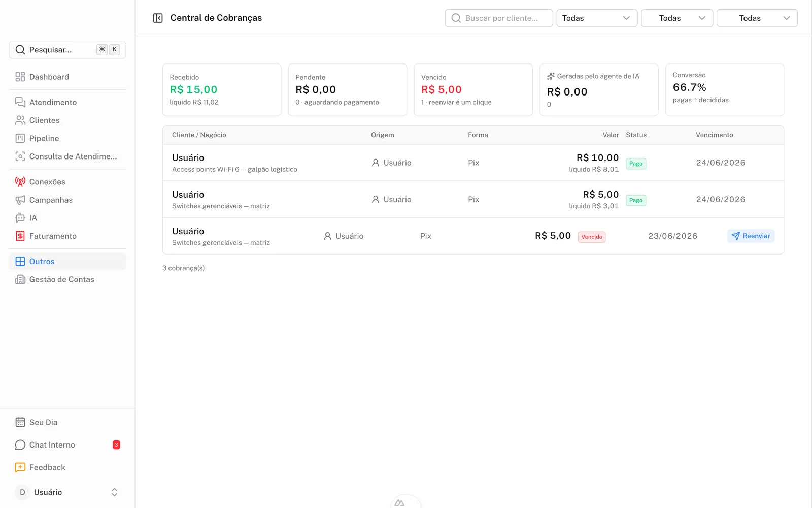Click the Vencimento column header
Image resolution: width=812 pixels, height=508 pixels.
(714, 135)
